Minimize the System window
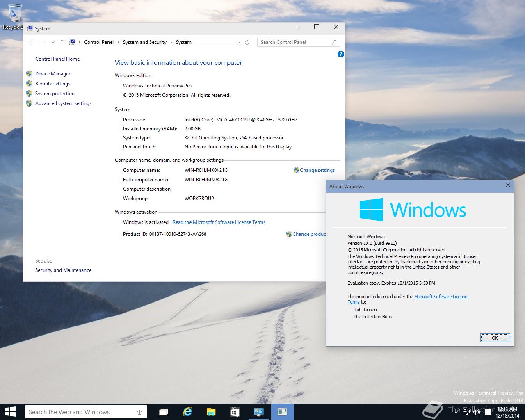Viewport: 525px width, 420px height. point(298,27)
